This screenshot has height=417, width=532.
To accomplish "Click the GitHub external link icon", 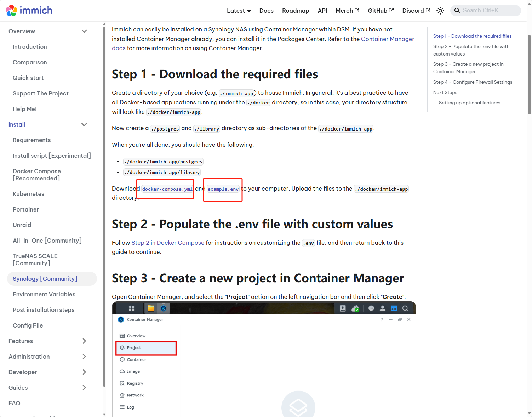I will (x=392, y=10).
